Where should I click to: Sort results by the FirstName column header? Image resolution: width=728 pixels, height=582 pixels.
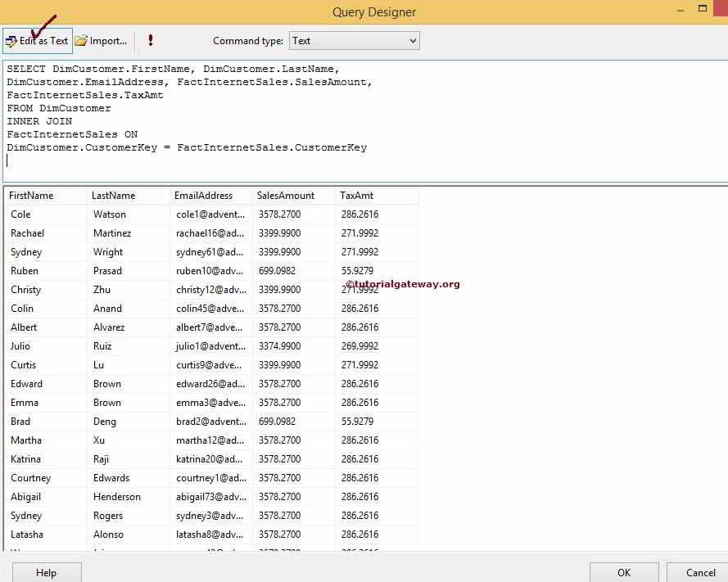30,196
